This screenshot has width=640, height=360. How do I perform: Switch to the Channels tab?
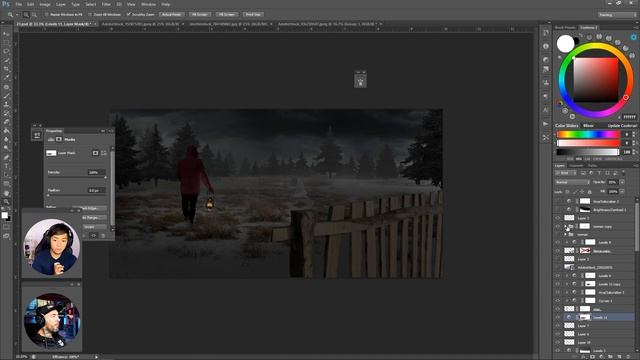(576, 166)
